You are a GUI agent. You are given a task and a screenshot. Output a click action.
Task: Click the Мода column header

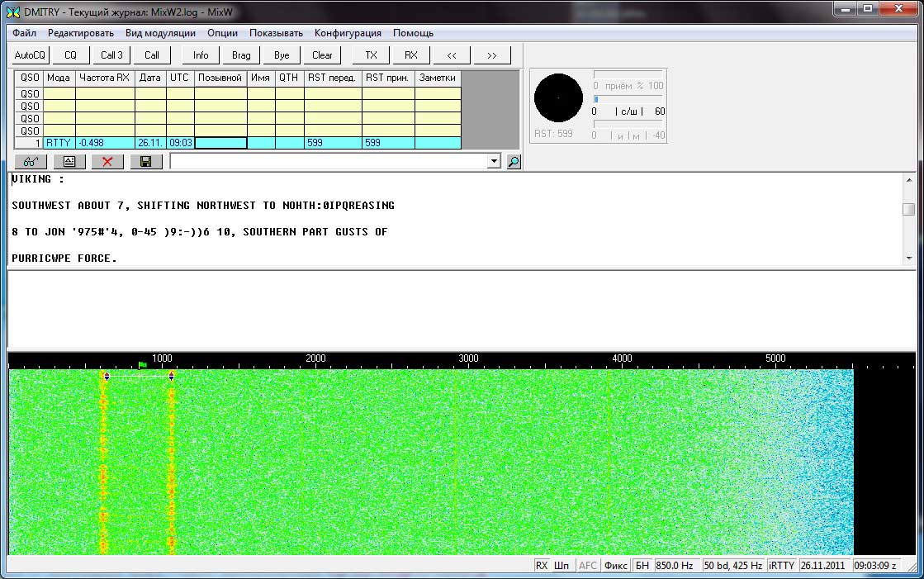[x=59, y=78]
